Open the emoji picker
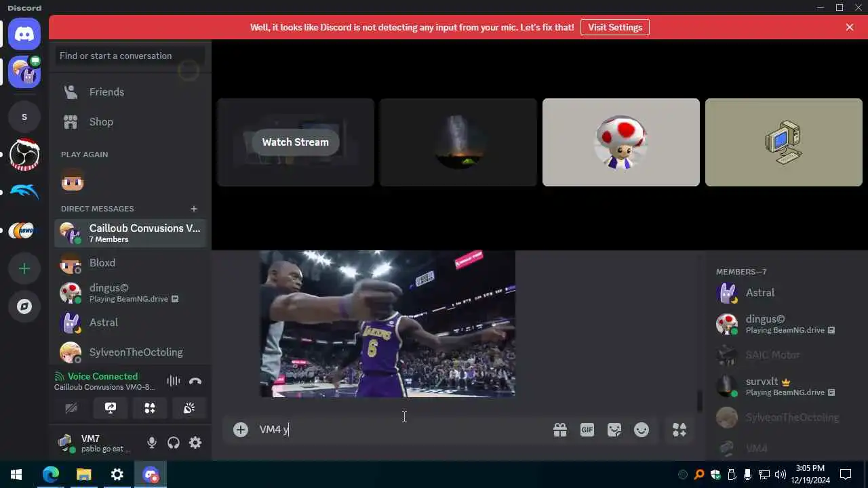868x488 pixels. point(642,430)
